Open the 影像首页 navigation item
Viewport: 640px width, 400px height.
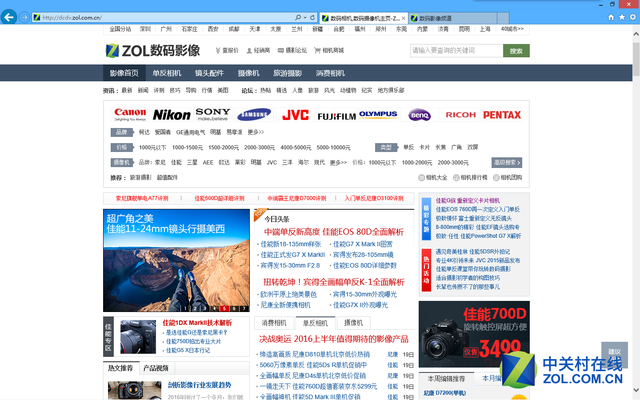(124, 73)
